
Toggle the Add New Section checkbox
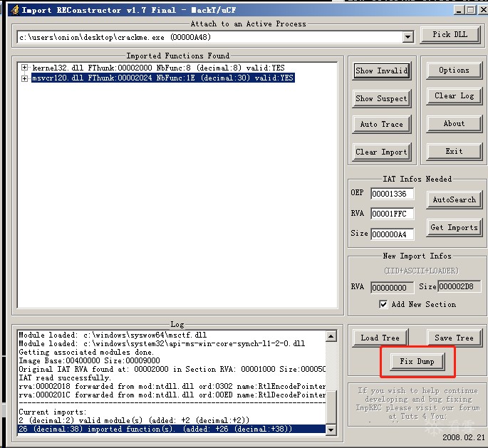(383, 304)
